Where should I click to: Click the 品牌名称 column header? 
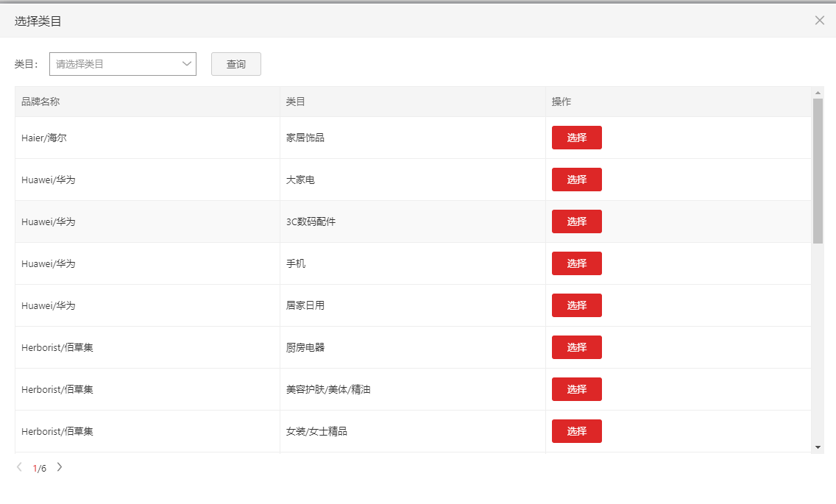pos(40,102)
